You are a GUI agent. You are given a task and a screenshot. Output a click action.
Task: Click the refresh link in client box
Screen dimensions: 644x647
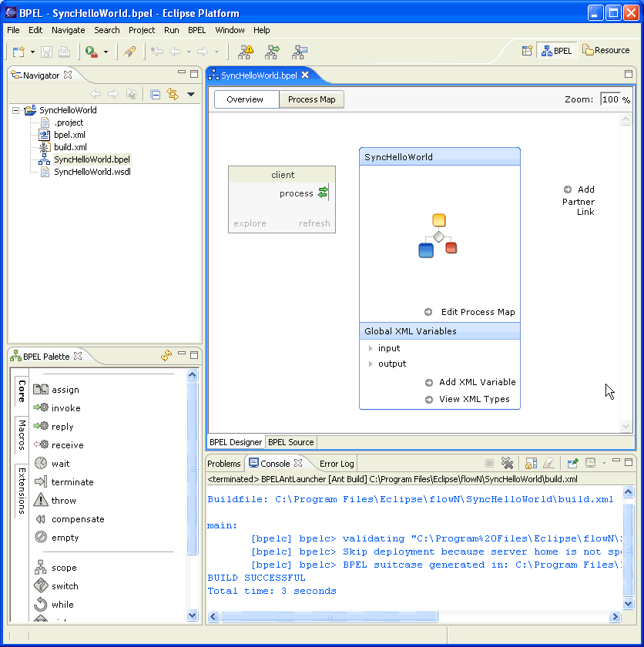coord(314,223)
